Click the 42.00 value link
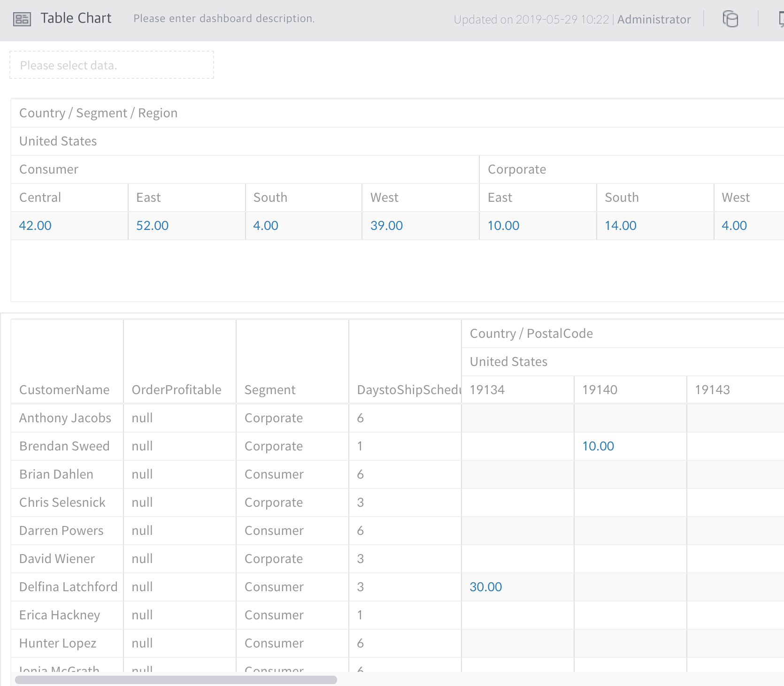 pyautogui.click(x=35, y=226)
